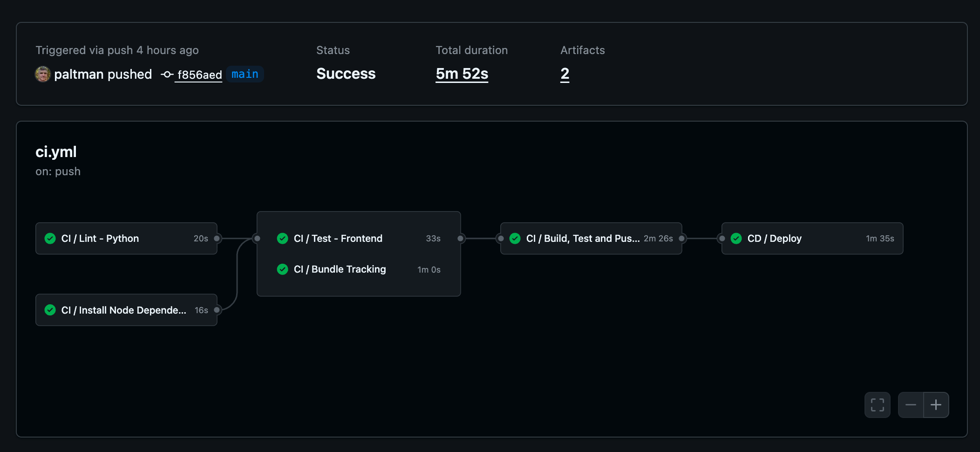Open the artifacts count link
This screenshot has width=980, height=452.
click(565, 74)
